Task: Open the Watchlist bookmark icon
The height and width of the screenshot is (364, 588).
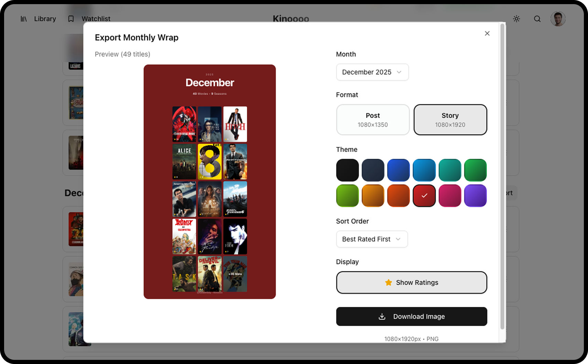Action: pos(71,19)
